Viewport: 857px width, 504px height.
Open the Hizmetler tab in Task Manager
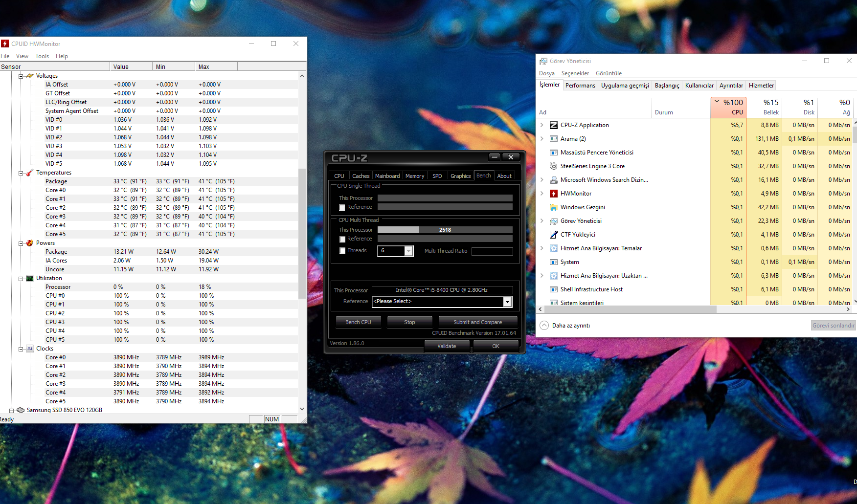[761, 86]
